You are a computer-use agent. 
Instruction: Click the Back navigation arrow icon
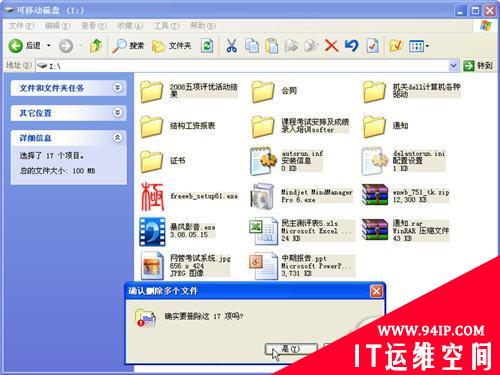[15, 46]
